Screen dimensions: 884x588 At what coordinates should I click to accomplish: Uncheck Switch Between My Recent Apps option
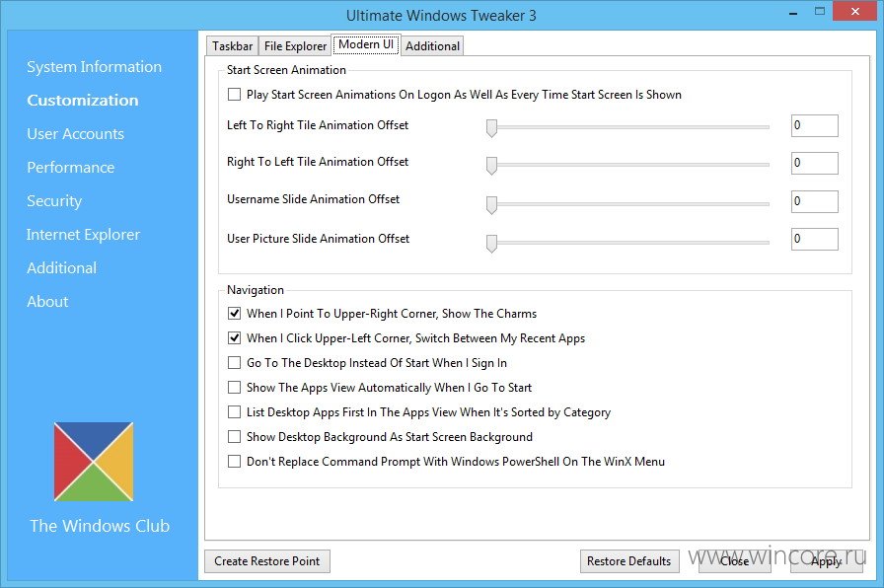click(x=234, y=338)
